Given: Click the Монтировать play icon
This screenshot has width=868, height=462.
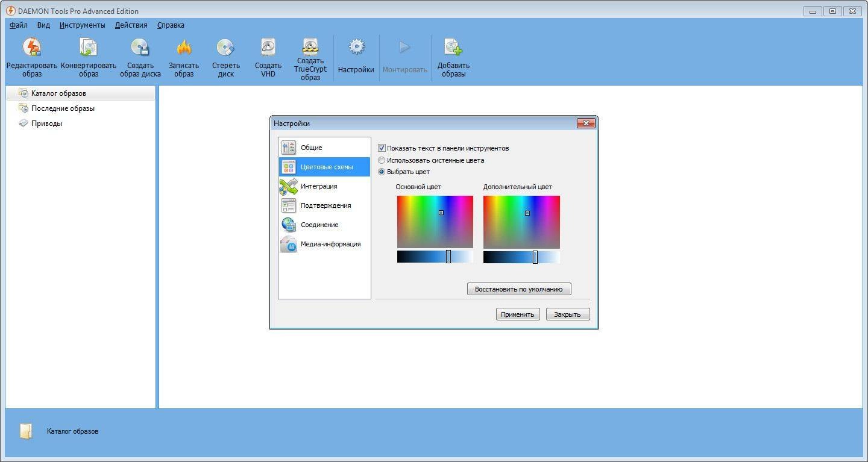Looking at the screenshot, I should click(x=404, y=47).
